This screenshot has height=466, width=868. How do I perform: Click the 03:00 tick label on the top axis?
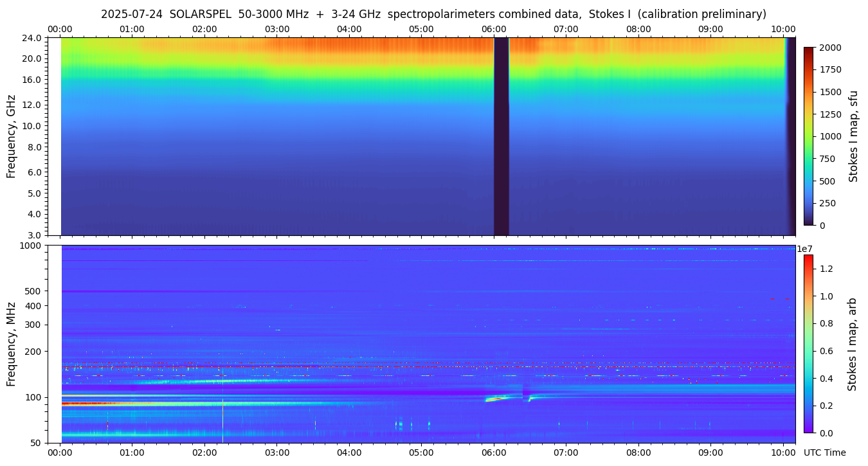277,29
